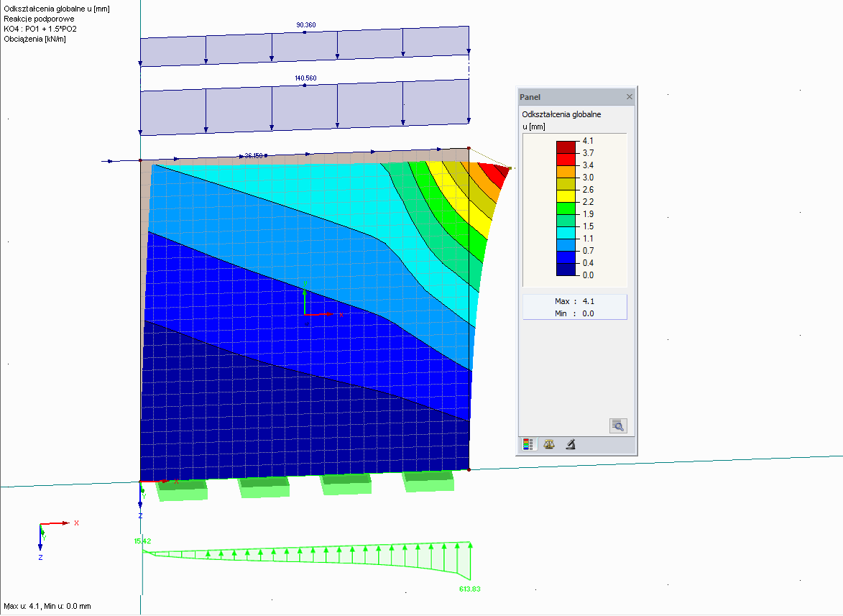Click the cyan 1.5 legend color
843x616 pixels.
(x=566, y=232)
